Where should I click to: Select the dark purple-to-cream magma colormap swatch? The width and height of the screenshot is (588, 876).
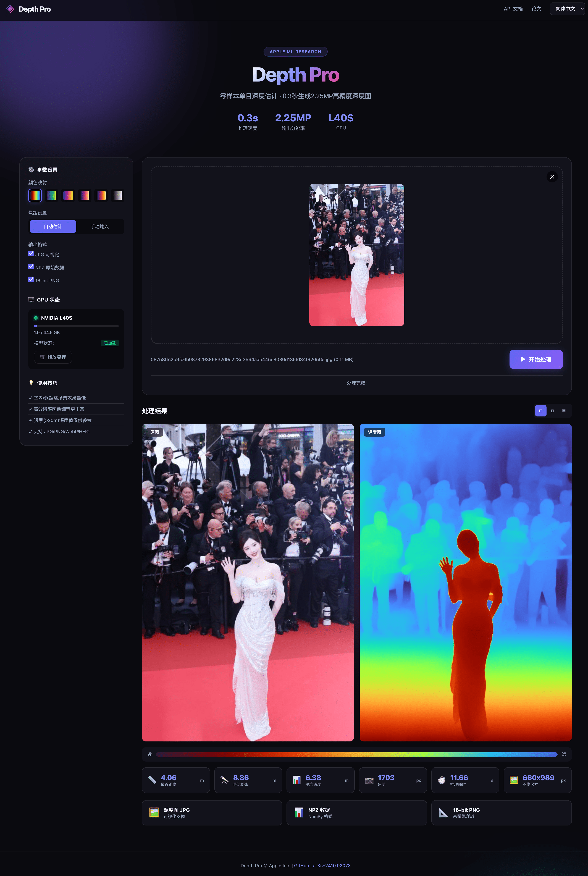coord(85,195)
